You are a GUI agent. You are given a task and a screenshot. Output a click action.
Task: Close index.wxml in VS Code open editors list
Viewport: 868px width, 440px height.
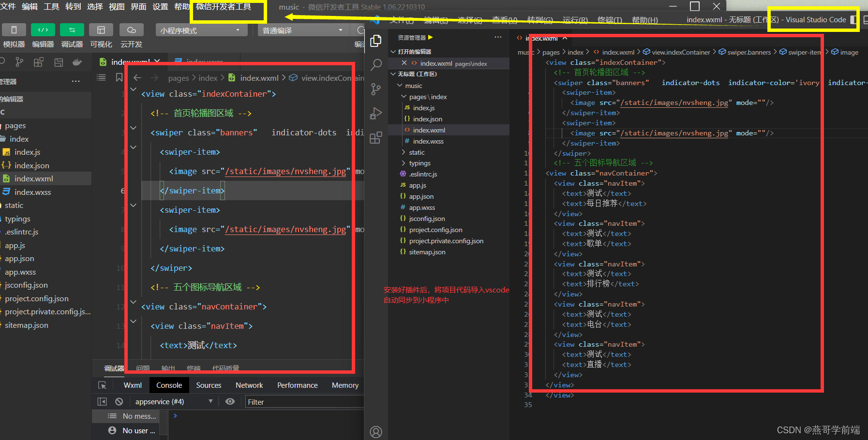pyautogui.click(x=404, y=63)
